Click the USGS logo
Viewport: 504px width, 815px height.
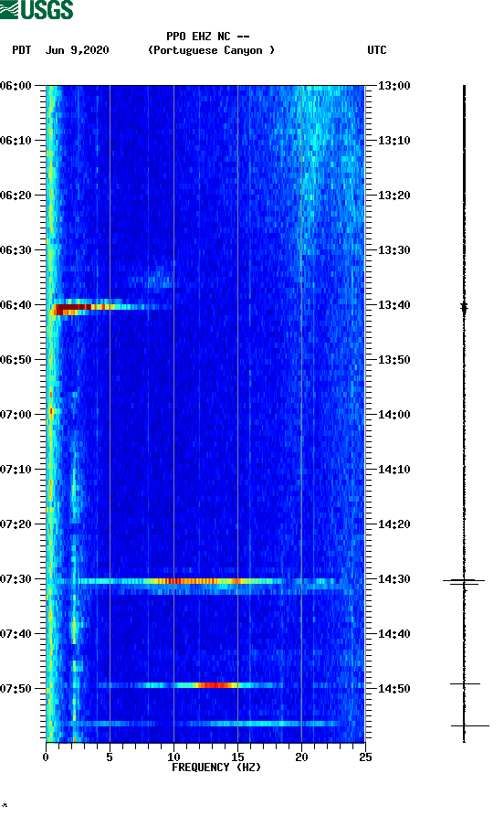coord(37,9)
